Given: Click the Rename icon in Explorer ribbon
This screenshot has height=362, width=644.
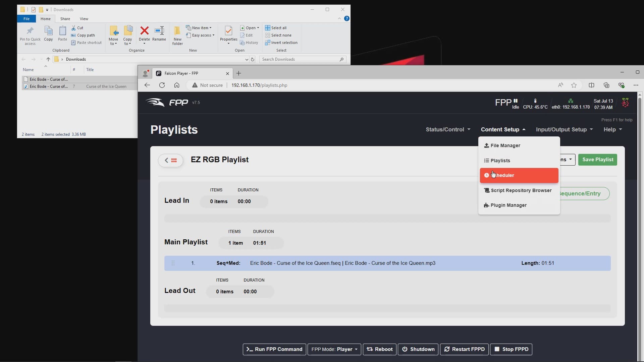Looking at the screenshot, I should pos(159,31).
